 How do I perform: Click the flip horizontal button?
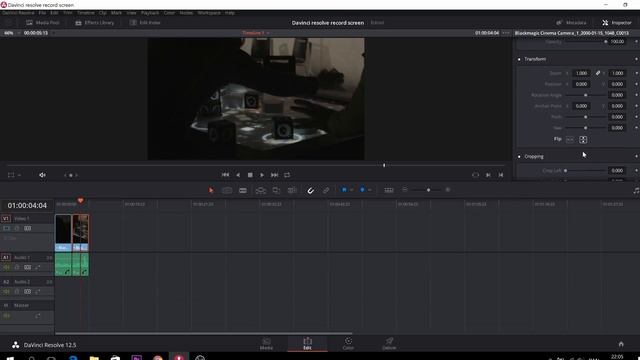[570, 140]
